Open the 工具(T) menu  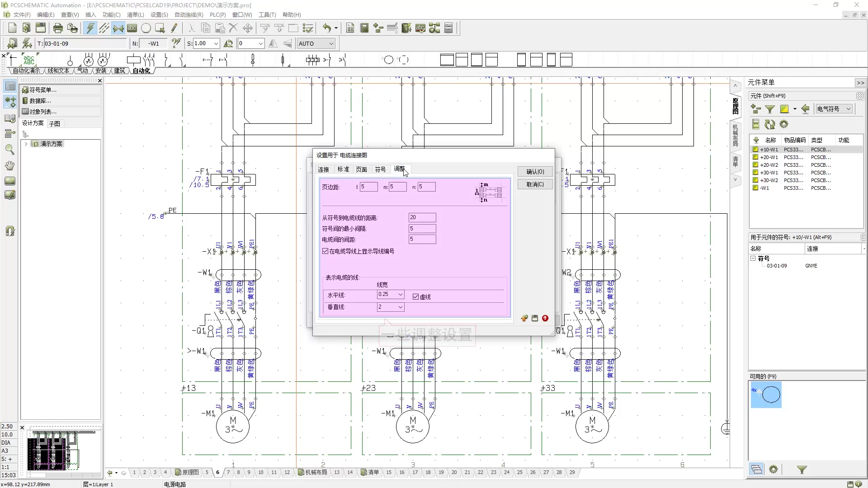267,14
